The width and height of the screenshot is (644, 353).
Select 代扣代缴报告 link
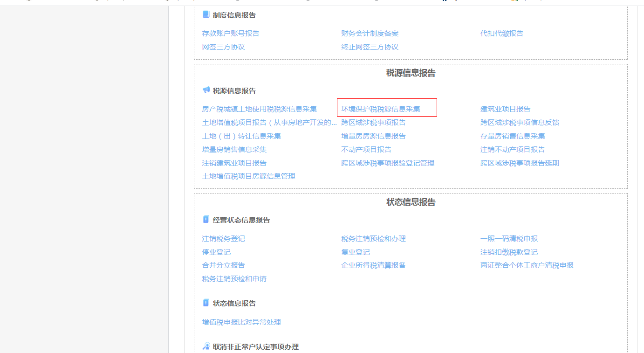tap(501, 34)
